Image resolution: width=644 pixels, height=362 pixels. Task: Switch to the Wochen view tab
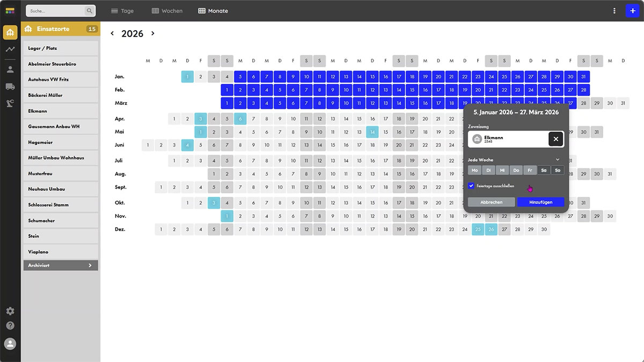tap(167, 11)
